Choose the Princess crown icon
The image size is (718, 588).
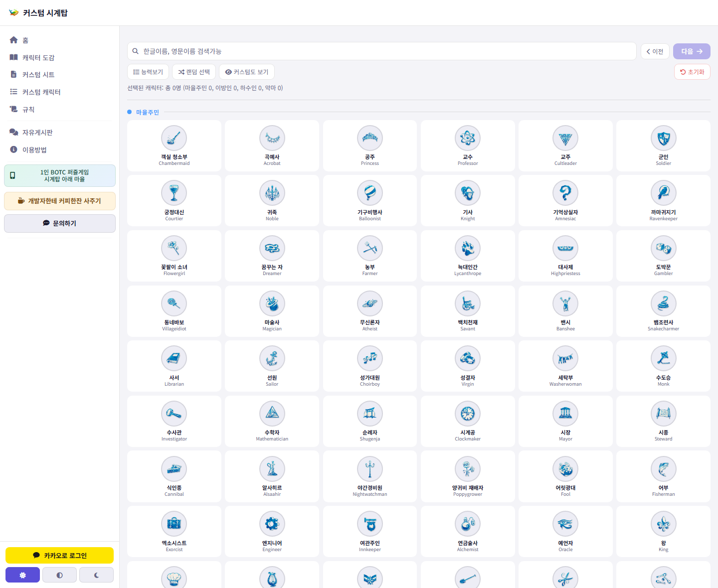370,138
